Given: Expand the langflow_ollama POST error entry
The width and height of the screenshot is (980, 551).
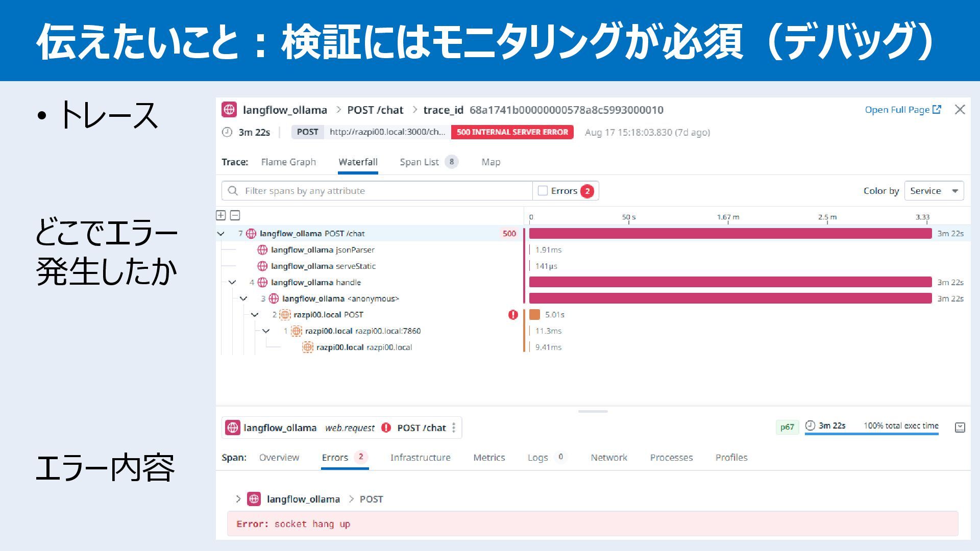Looking at the screenshot, I should 238,499.
